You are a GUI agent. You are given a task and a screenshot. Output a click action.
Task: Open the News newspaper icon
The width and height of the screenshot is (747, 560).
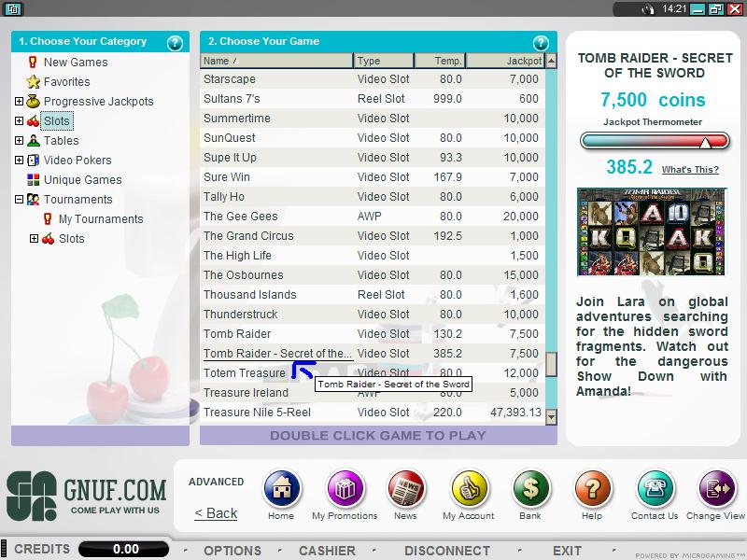point(406,488)
